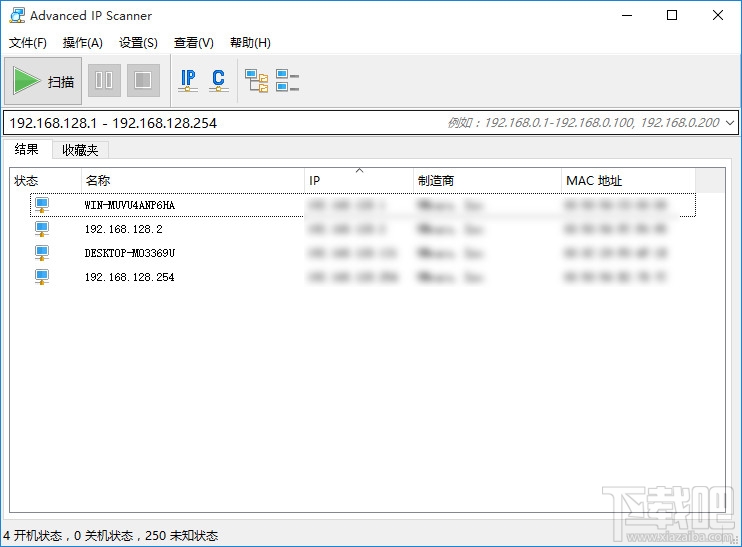Select the DESKTOP-M03369U row
This screenshot has width=742, height=547.
pyautogui.click(x=363, y=253)
